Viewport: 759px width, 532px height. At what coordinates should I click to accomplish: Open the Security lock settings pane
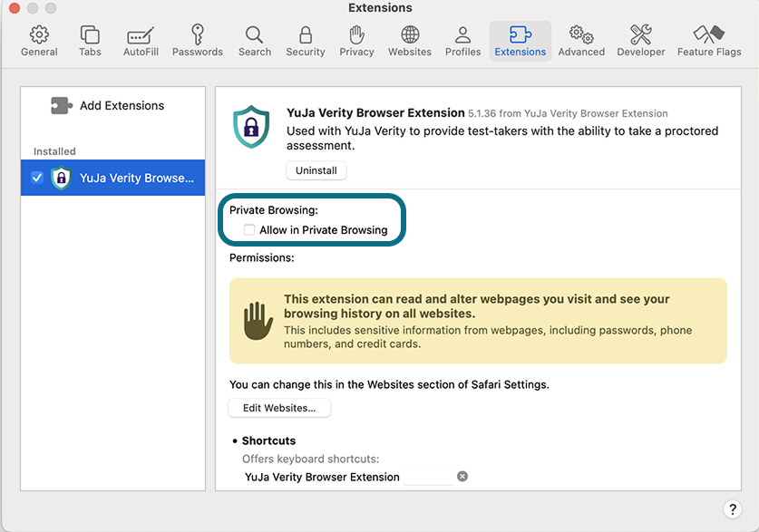click(306, 41)
